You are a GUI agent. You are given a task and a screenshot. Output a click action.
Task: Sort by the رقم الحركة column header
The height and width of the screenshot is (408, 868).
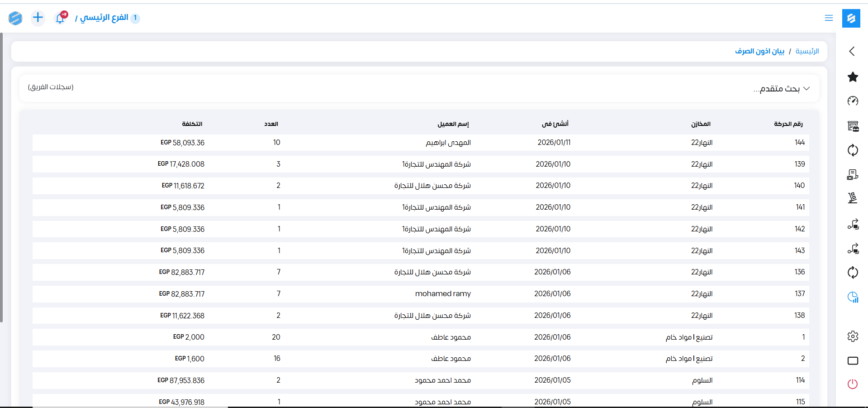[x=788, y=124]
